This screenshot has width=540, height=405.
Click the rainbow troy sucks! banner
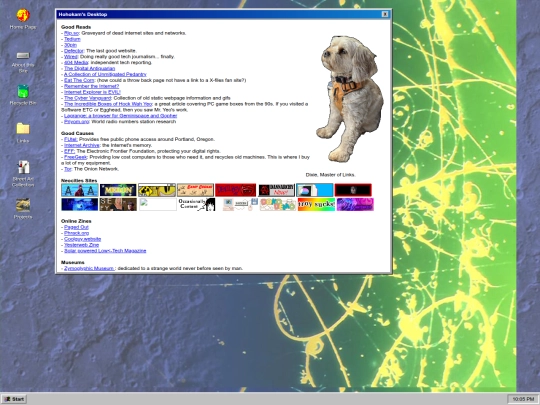pyautogui.click(x=316, y=205)
